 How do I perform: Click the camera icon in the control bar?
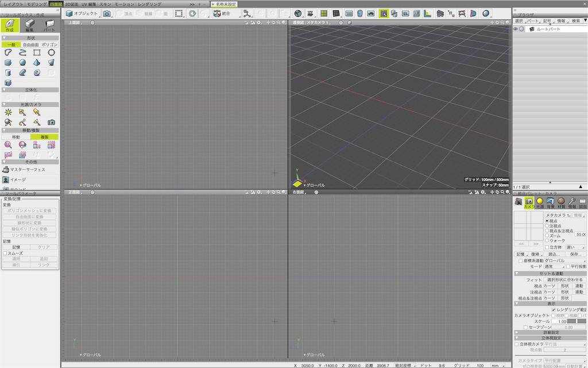point(107,14)
